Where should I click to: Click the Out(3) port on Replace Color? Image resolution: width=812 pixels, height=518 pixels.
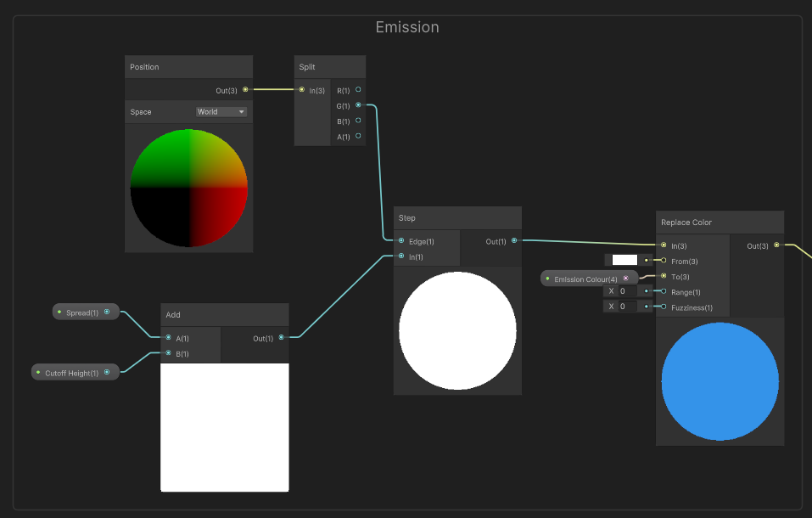[776, 245]
